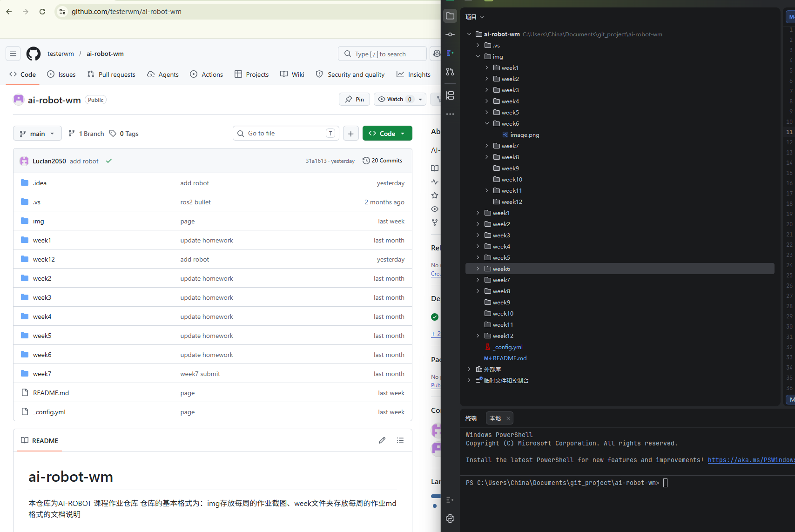Click 0 Tags link
The height and width of the screenshot is (532, 795).
(124, 134)
